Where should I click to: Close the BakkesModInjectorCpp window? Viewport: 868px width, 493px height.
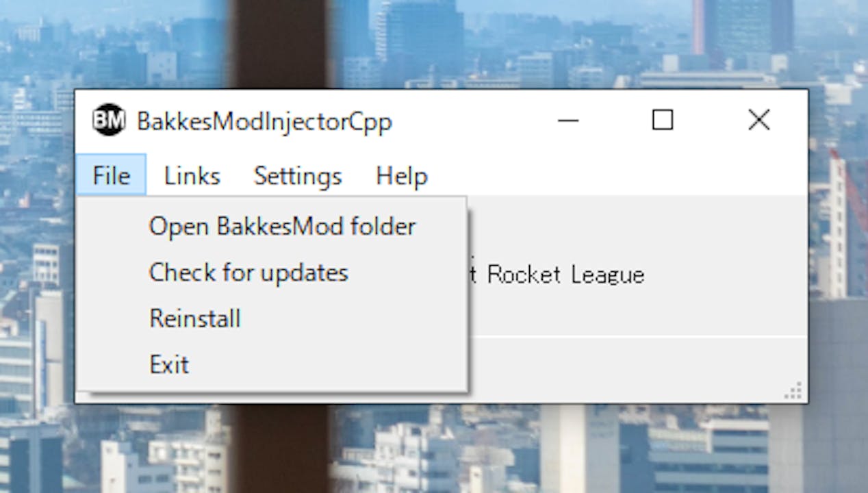click(758, 121)
